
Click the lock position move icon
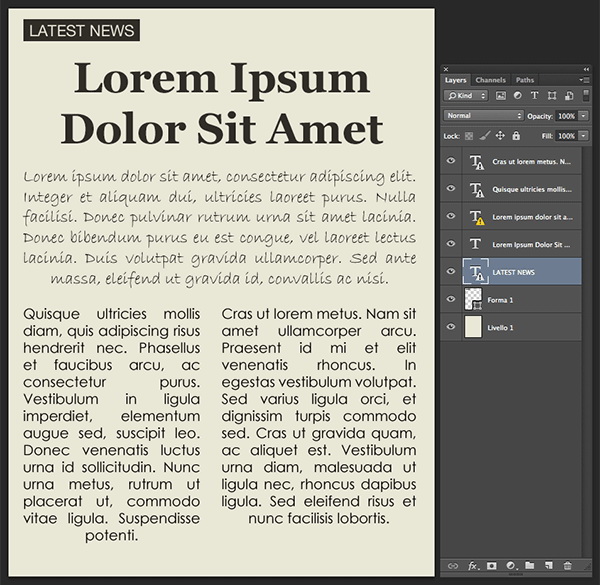point(500,135)
